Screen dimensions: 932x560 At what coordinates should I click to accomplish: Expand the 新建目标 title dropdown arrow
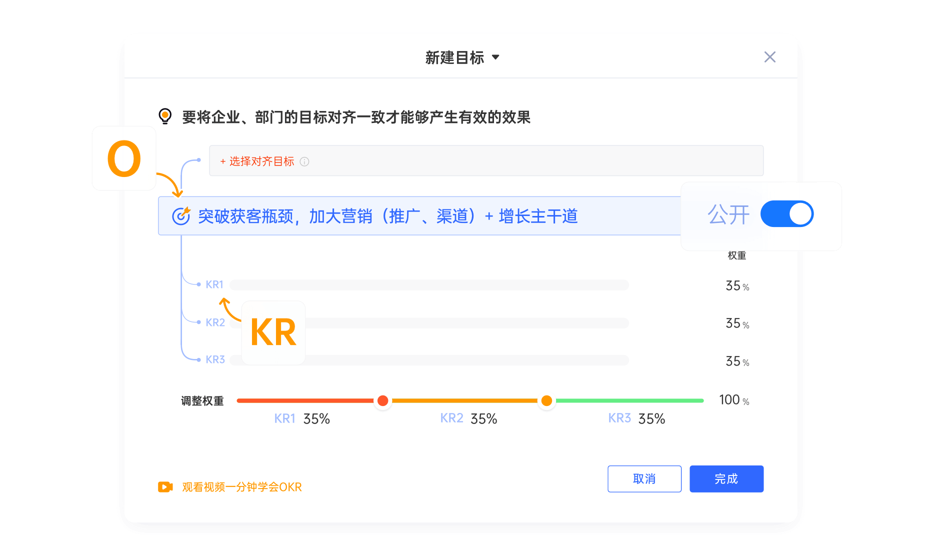point(495,57)
